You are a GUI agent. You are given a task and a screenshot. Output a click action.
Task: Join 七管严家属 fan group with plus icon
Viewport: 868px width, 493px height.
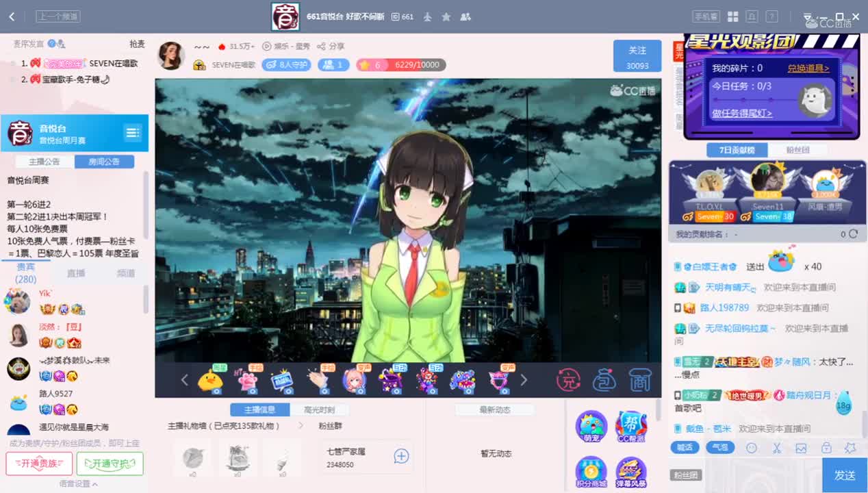[401, 456]
